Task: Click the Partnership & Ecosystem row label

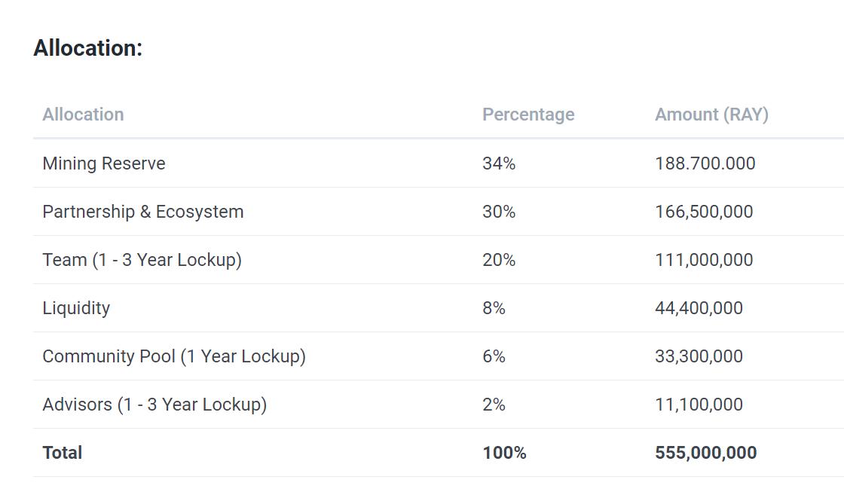Action: [143, 212]
